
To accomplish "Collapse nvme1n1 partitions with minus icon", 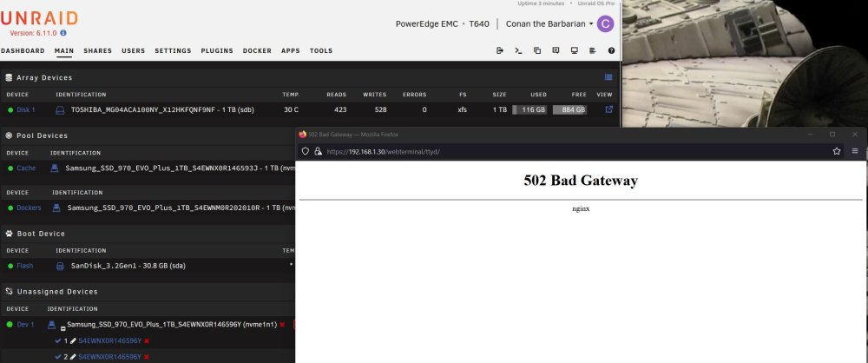I will 62,328.
